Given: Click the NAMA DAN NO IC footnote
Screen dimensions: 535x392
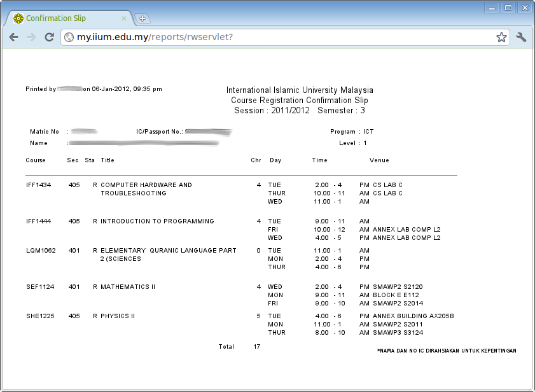Looking at the screenshot, I should (x=447, y=351).
